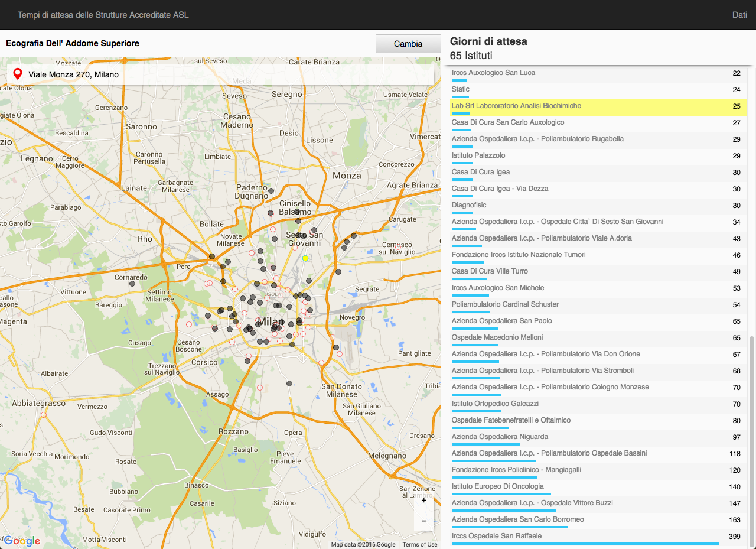Click the Ecografia Dell' Addome Superiore heading

(x=73, y=44)
